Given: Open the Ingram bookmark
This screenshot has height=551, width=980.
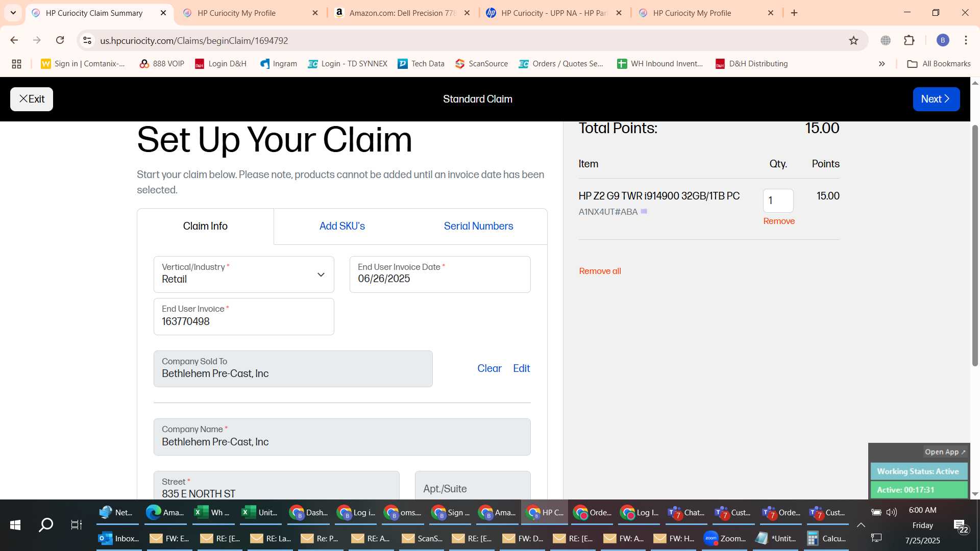Looking at the screenshot, I should 278,64.
